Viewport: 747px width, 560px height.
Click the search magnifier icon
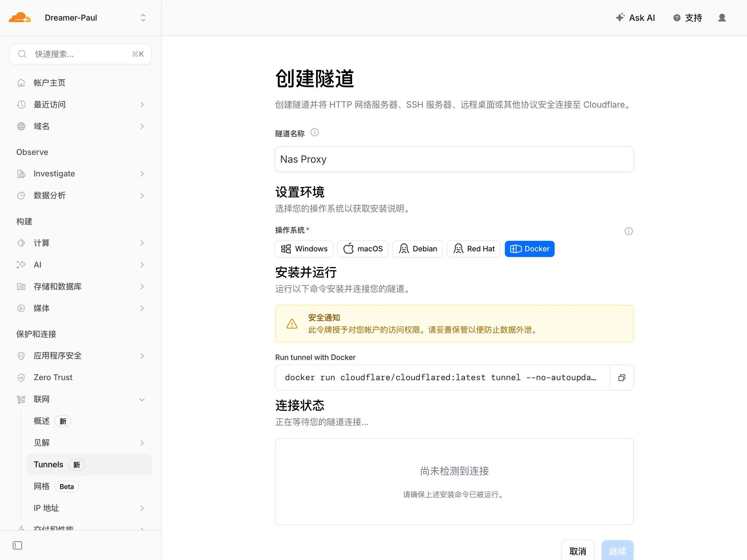coord(22,54)
